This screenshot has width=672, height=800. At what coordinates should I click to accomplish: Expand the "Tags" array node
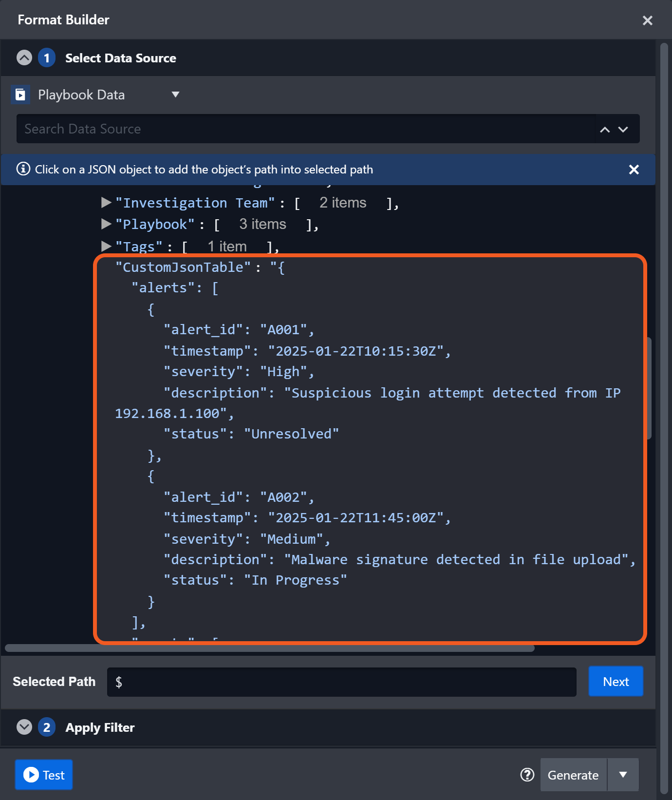106,246
